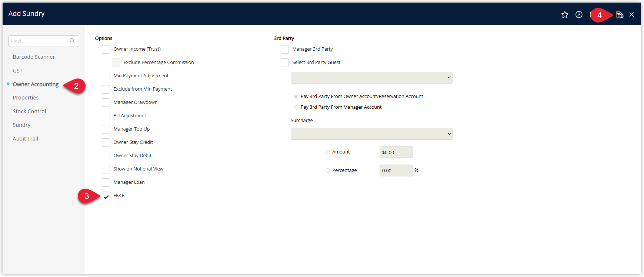View the Audit Trail section
Screen dimensions: 644x277
pyautogui.click(x=25, y=139)
